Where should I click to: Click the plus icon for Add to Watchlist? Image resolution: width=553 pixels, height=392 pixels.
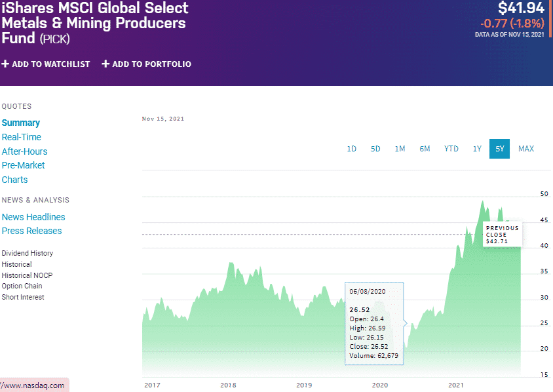[x=5, y=64]
